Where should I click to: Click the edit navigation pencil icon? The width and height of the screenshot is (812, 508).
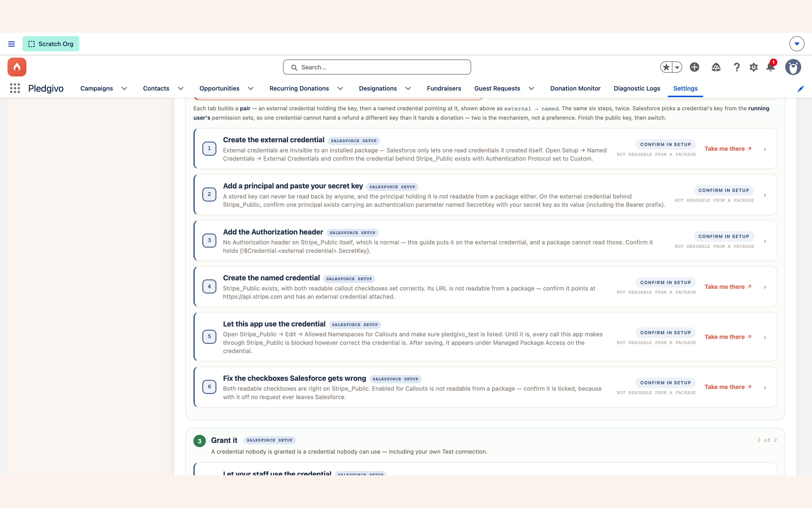[x=801, y=89]
